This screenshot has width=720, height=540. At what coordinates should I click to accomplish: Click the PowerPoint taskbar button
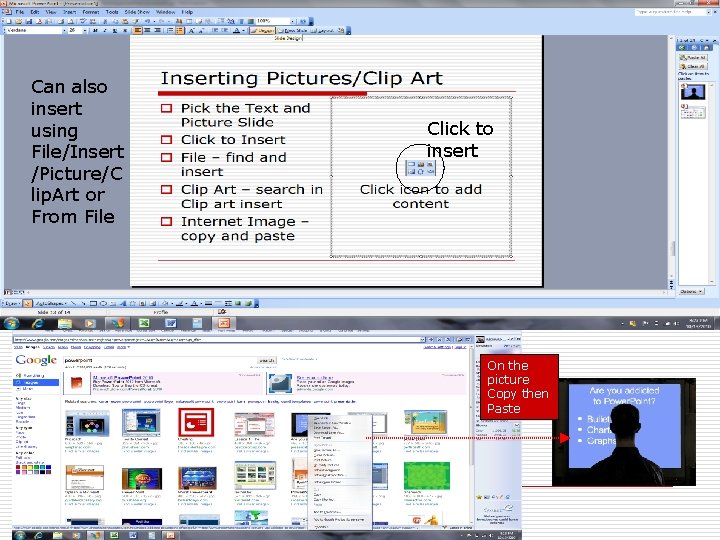224,323
